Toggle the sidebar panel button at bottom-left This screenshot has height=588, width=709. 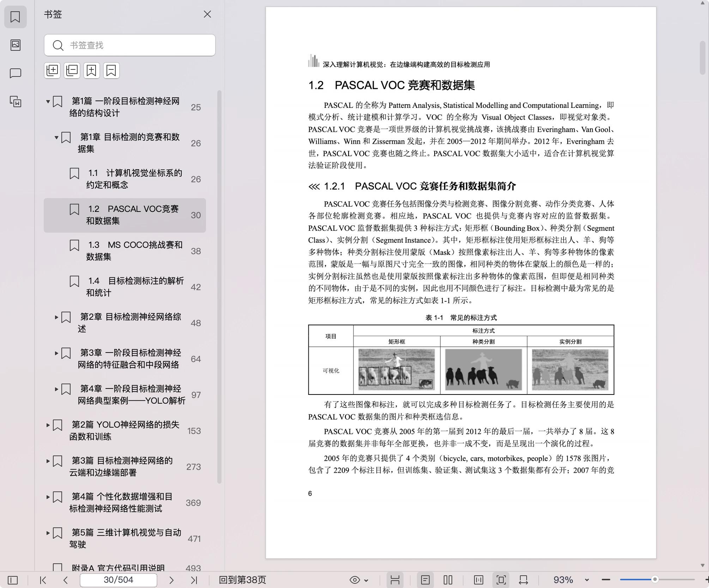click(x=13, y=580)
